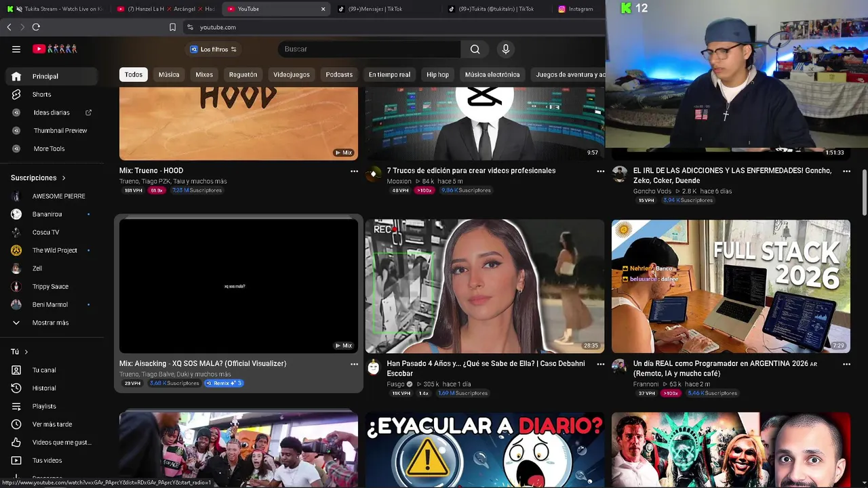The image size is (868, 488).
Task: Toggle Los filtros button
Action: [x=213, y=49]
